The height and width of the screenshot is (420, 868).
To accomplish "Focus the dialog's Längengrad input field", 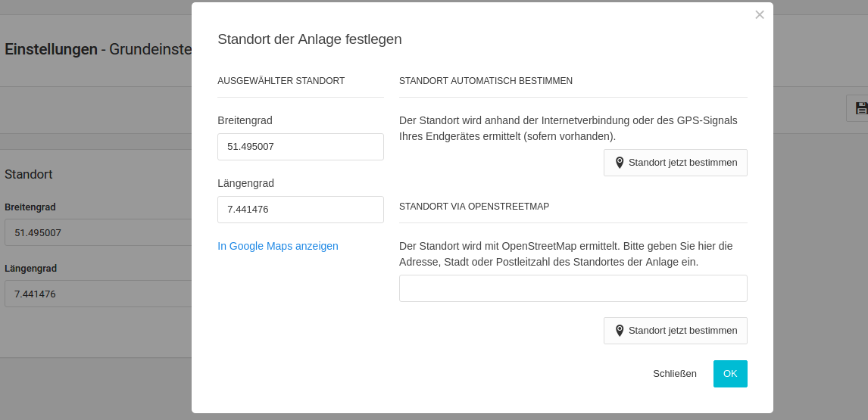I will point(300,210).
